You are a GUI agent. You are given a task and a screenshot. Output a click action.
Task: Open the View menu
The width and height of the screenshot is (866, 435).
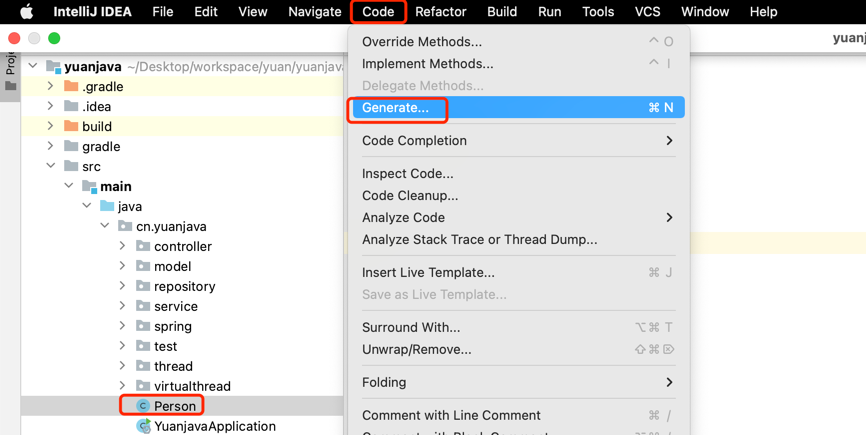coord(253,12)
